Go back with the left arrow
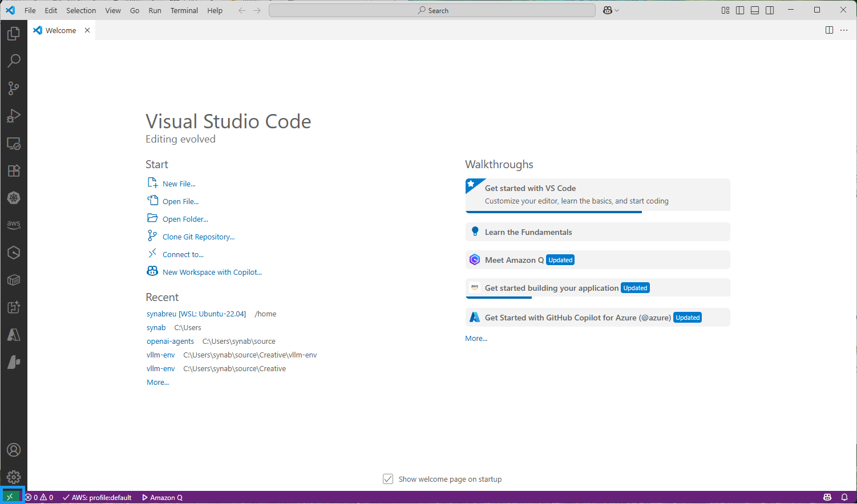Viewport: 857px width, 504px height. click(242, 10)
